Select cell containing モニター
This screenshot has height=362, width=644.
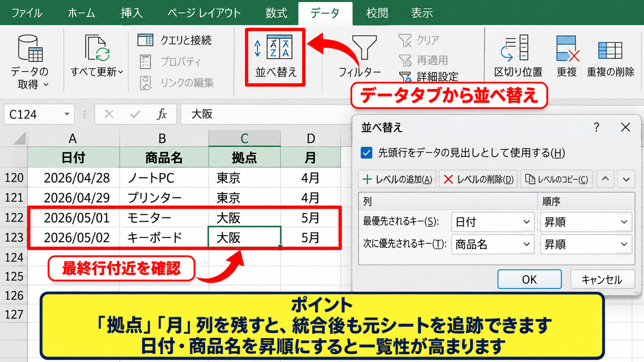click(x=164, y=218)
